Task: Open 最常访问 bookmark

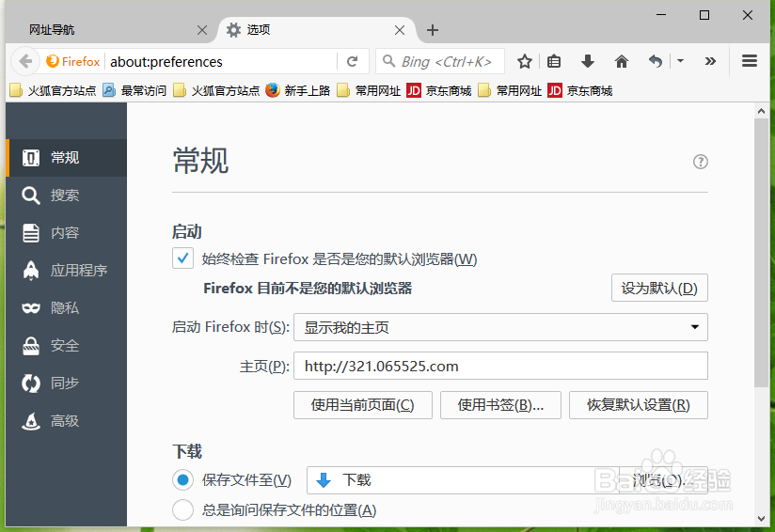Action: 134,90
